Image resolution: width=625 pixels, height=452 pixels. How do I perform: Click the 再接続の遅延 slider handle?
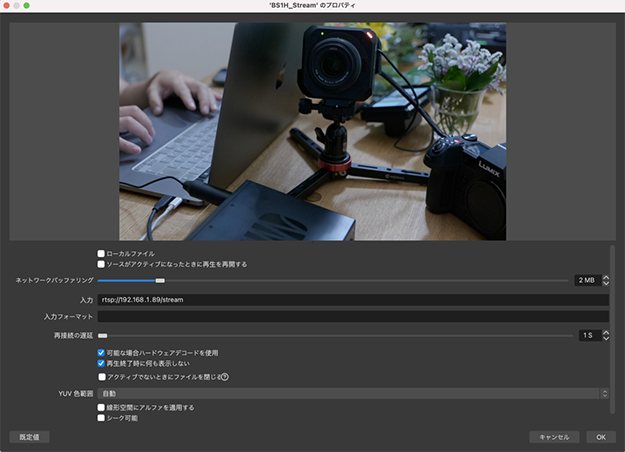pyautogui.click(x=102, y=336)
